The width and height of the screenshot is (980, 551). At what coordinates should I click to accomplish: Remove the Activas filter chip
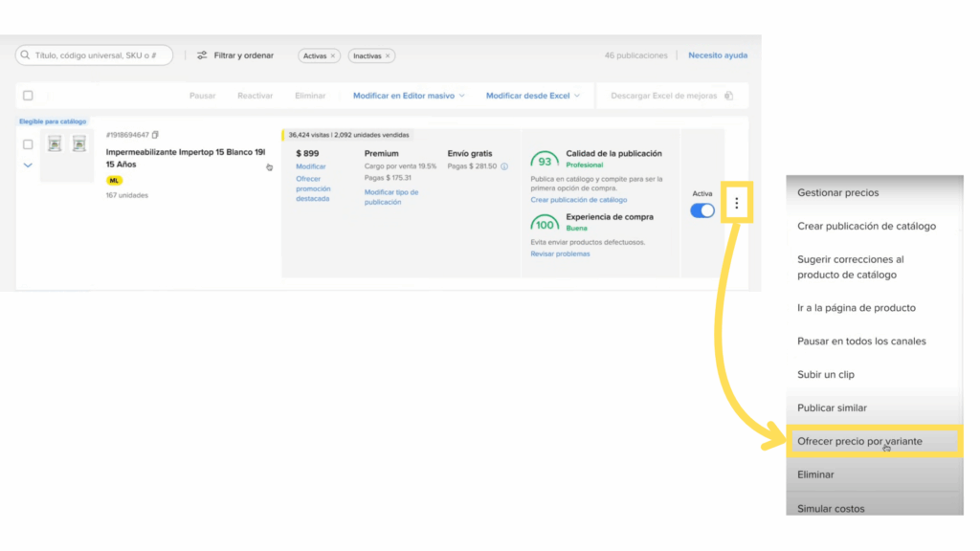click(333, 56)
